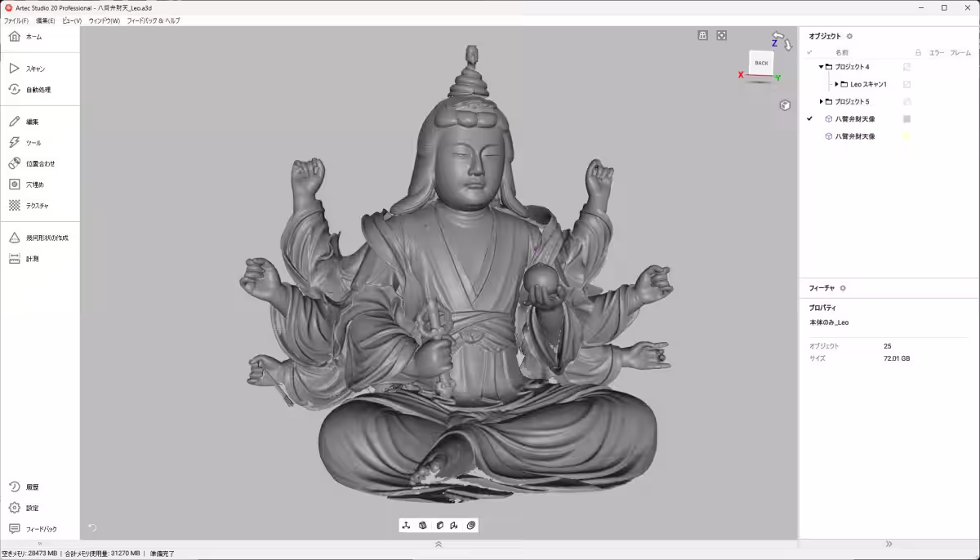The height and width of the screenshot is (560, 980).
Task: Toggle the select-all checkmark in header
Action: (x=810, y=52)
